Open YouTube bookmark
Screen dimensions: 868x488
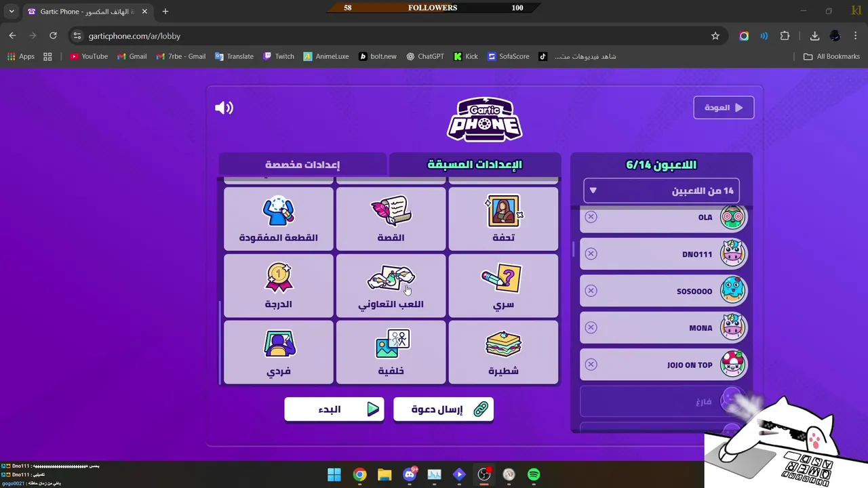89,56
